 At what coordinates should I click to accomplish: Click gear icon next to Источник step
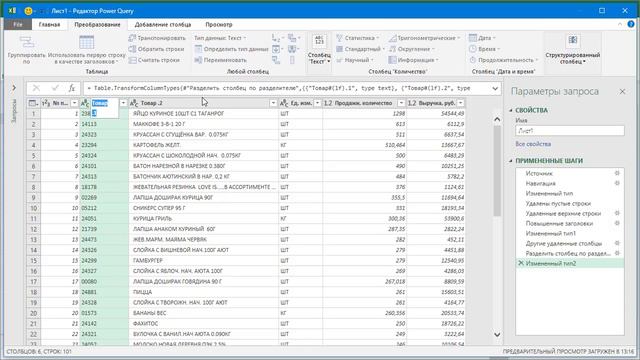617,173
